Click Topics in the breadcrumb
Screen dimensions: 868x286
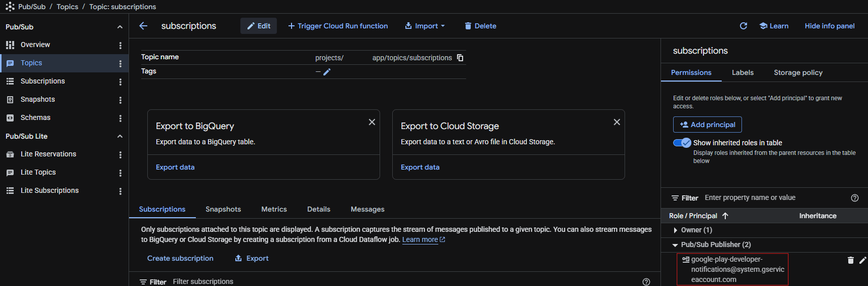[x=67, y=7]
